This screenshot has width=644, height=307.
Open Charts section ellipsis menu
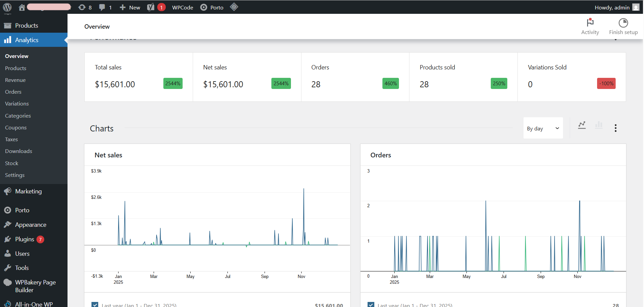[x=615, y=128]
